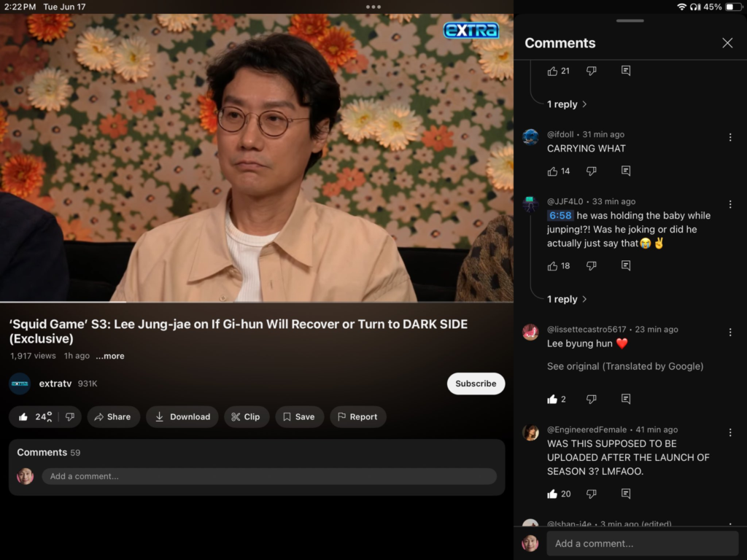Open extratv channel avatar
The width and height of the screenshot is (747, 560).
(x=20, y=384)
